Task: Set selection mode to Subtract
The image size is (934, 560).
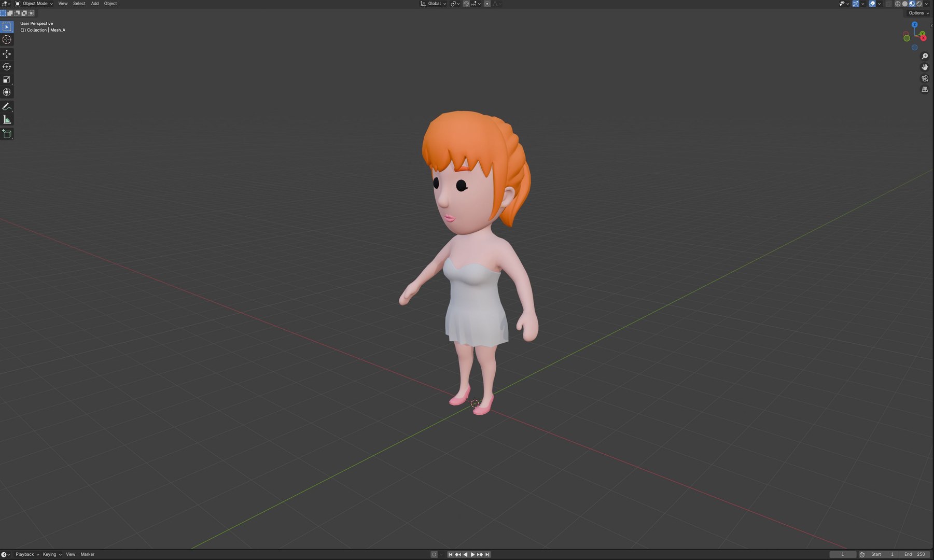Action: tap(17, 13)
